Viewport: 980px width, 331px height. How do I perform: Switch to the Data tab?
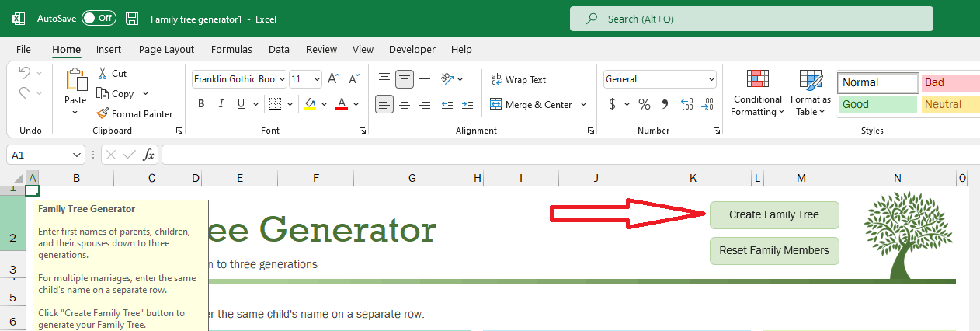pyautogui.click(x=279, y=49)
